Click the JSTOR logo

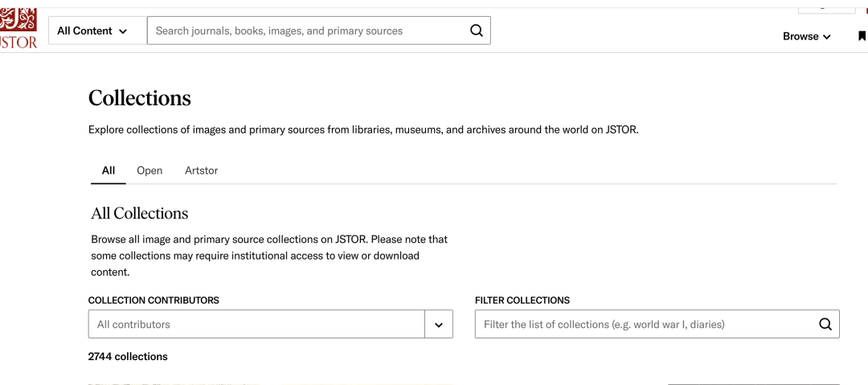click(x=18, y=30)
